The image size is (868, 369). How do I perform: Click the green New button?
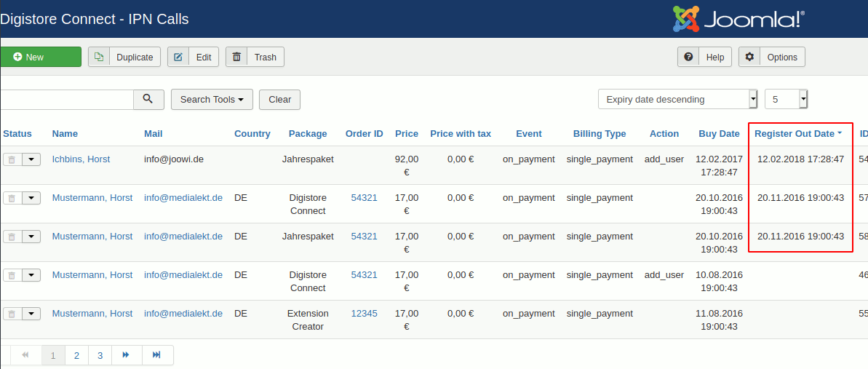click(x=41, y=57)
